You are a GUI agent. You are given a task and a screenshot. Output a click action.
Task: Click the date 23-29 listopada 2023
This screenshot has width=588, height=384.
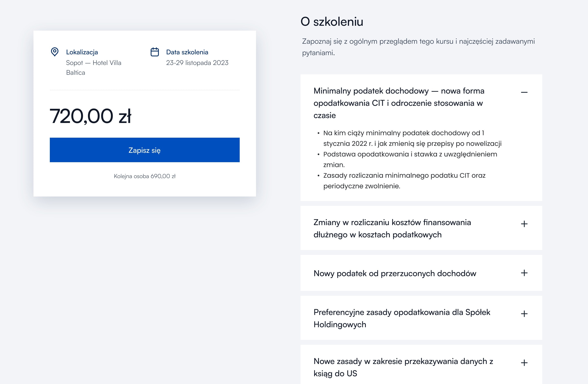(x=197, y=63)
